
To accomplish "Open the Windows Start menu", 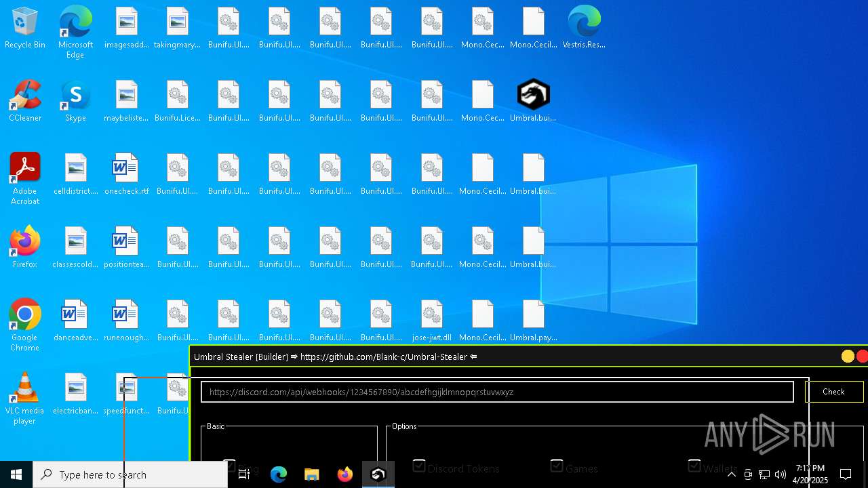I will click(x=16, y=474).
